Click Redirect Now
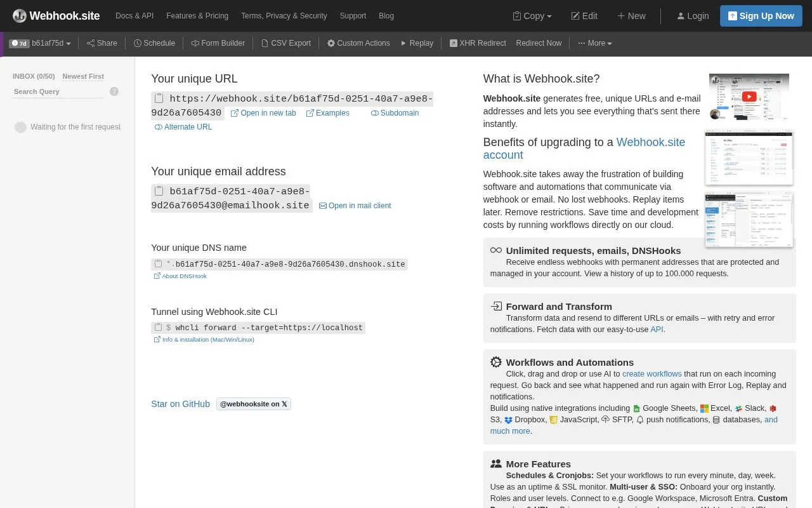Image resolution: width=812 pixels, height=508 pixels. pos(539,43)
